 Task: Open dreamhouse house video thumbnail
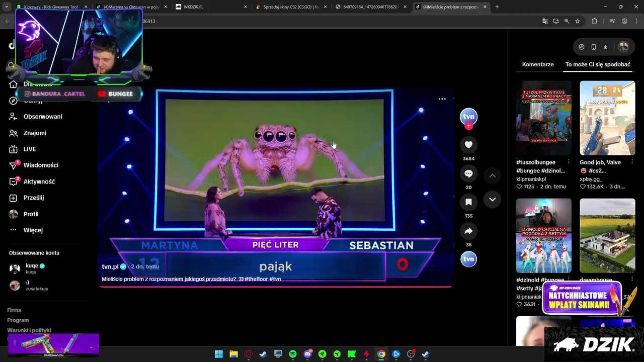click(607, 236)
